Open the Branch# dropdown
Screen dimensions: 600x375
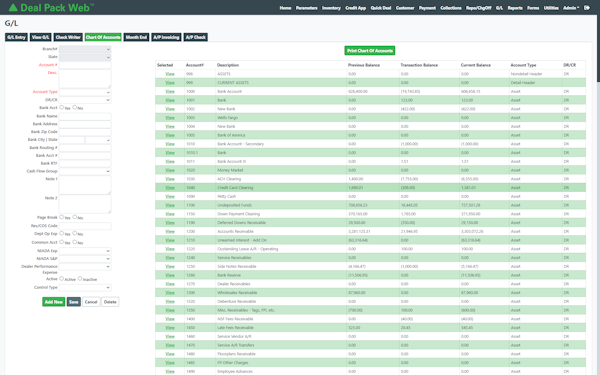[85, 49]
